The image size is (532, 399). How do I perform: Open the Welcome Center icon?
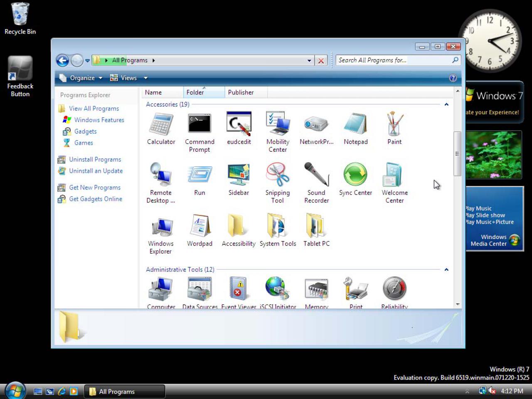point(393,175)
